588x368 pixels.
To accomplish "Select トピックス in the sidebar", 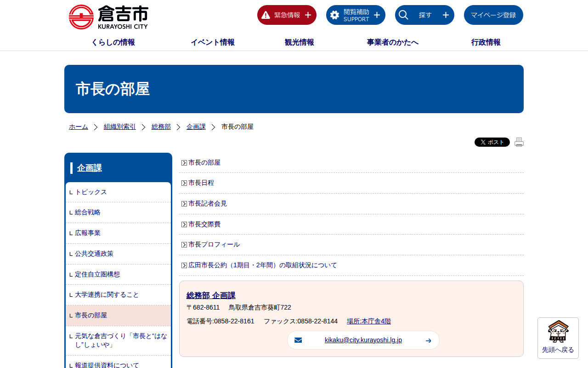I will click(x=91, y=192).
